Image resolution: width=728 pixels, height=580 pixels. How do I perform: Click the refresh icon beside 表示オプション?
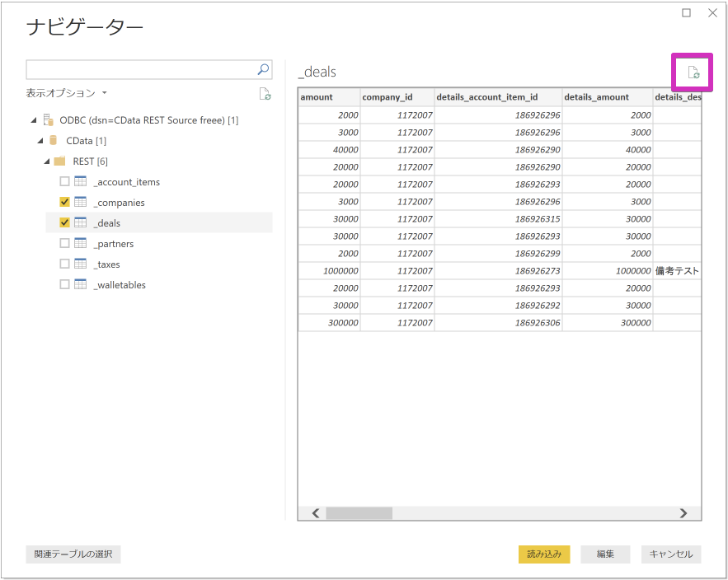(x=265, y=93)
